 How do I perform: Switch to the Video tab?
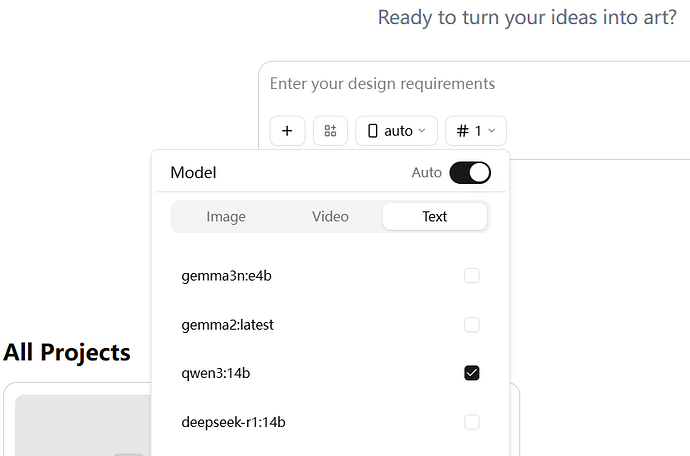[x=330, y=217]
